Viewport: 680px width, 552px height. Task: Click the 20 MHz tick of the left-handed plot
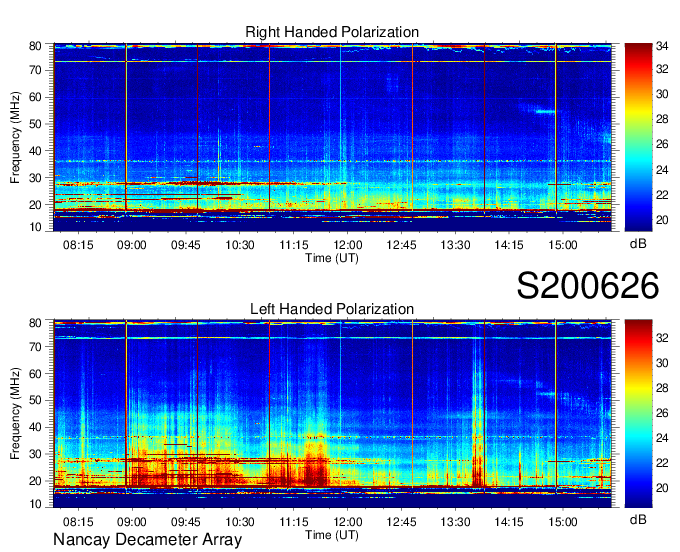pos(36,481)
